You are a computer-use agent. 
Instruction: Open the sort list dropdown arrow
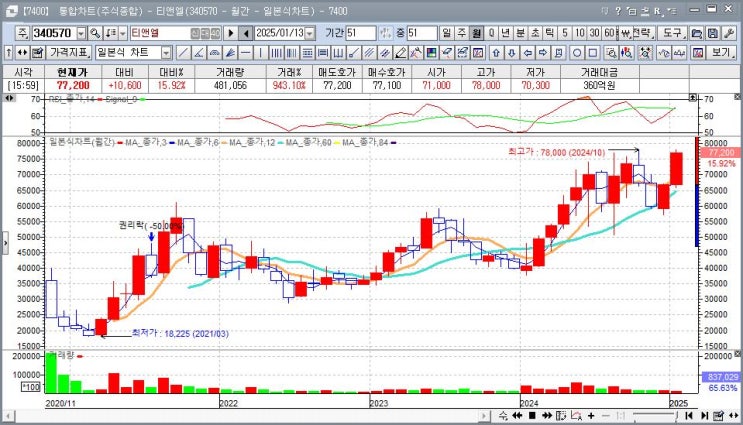pyautogui.click(x=123, y=33)
